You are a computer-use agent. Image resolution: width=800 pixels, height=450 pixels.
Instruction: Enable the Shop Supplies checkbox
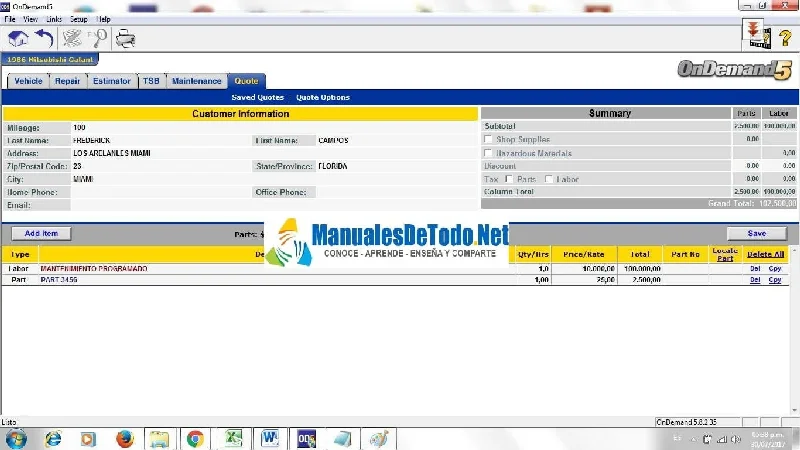click(488, 140)
